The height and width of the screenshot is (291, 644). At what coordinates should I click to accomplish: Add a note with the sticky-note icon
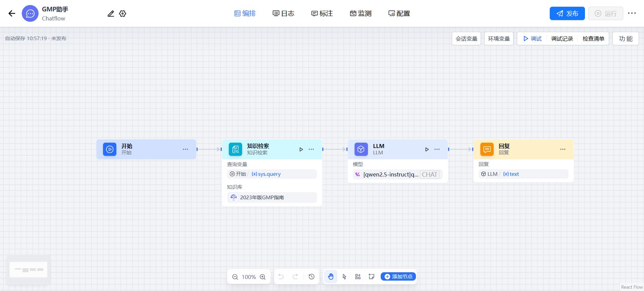click(x=371, y=277)
